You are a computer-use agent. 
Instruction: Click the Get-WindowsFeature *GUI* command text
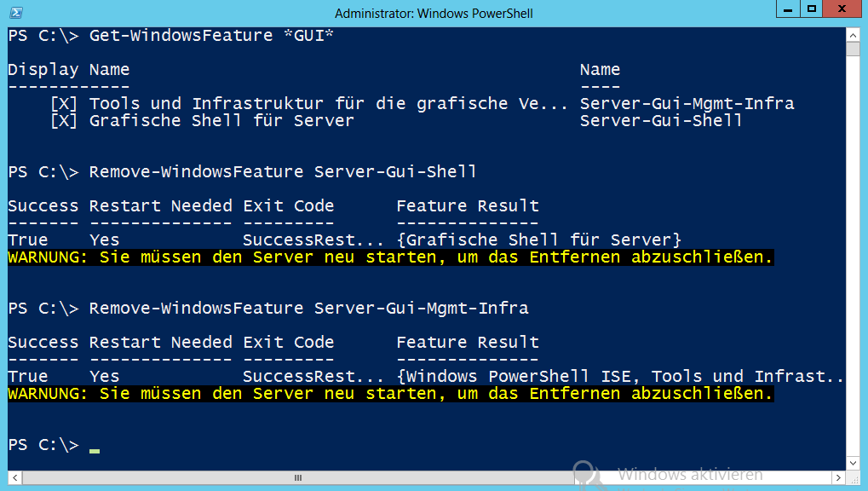[211, 36]
